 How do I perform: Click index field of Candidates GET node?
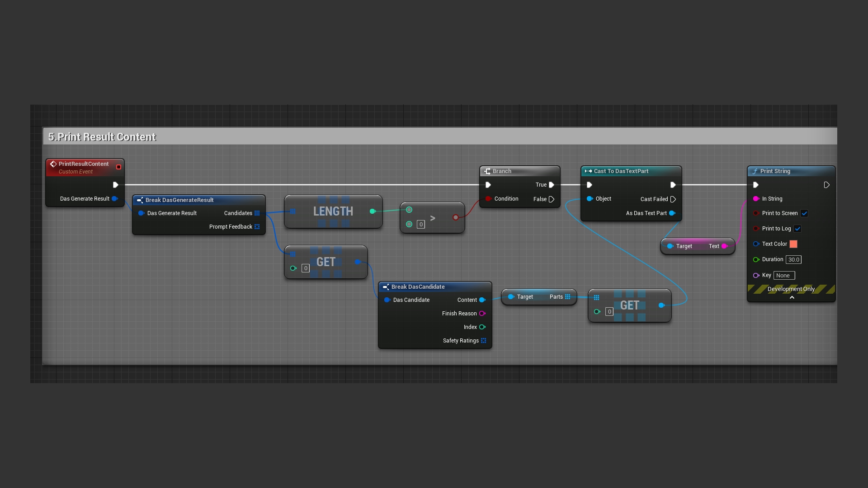tap(306, 268)
